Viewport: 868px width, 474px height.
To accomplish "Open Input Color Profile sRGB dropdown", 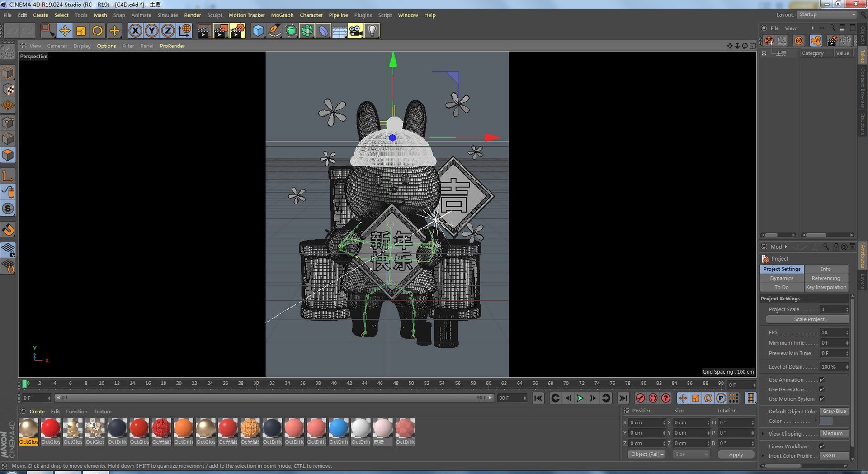I will coord(834,456).
